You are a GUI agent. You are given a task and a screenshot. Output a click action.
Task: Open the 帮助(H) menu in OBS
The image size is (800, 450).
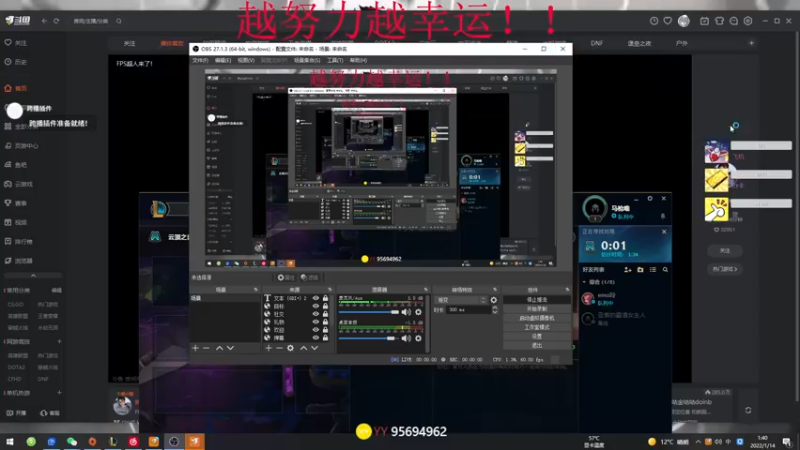point(358,60)
